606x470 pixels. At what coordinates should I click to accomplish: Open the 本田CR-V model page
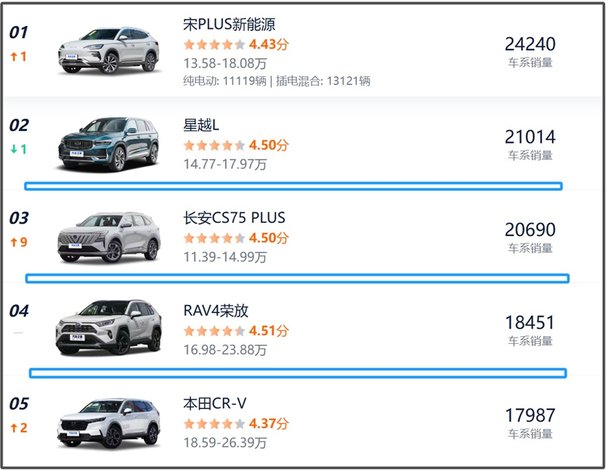(214, 403)
